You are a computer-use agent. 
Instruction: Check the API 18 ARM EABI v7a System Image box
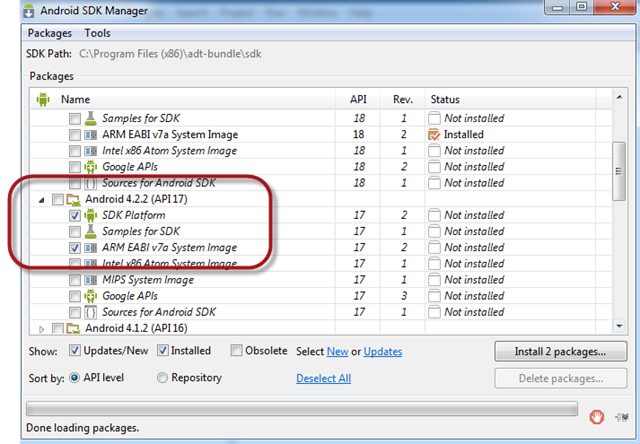pos(75,135)
